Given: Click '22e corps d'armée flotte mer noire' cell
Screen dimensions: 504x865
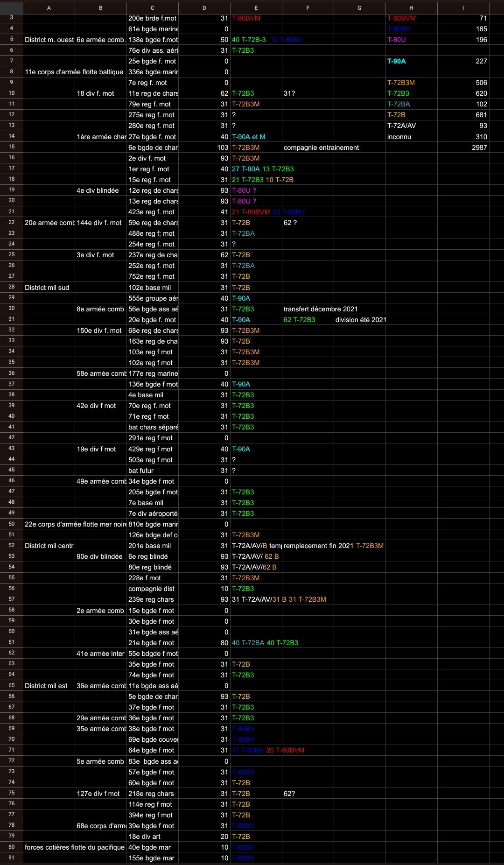Looking at the screenshot, I should (x=75, y=524).
